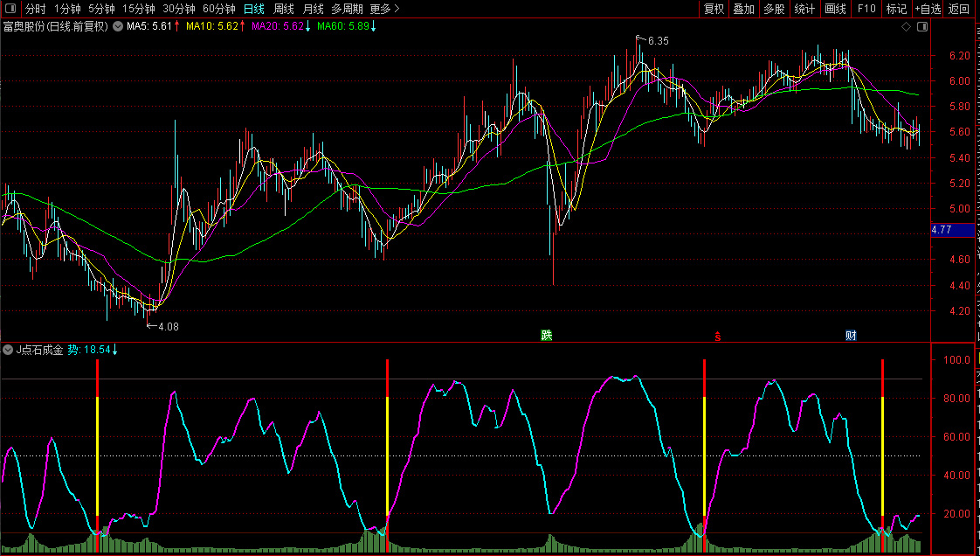This screenshot has width=980, height=556.
Task: Click the green 跌 event marker
Action: (547, 336)
